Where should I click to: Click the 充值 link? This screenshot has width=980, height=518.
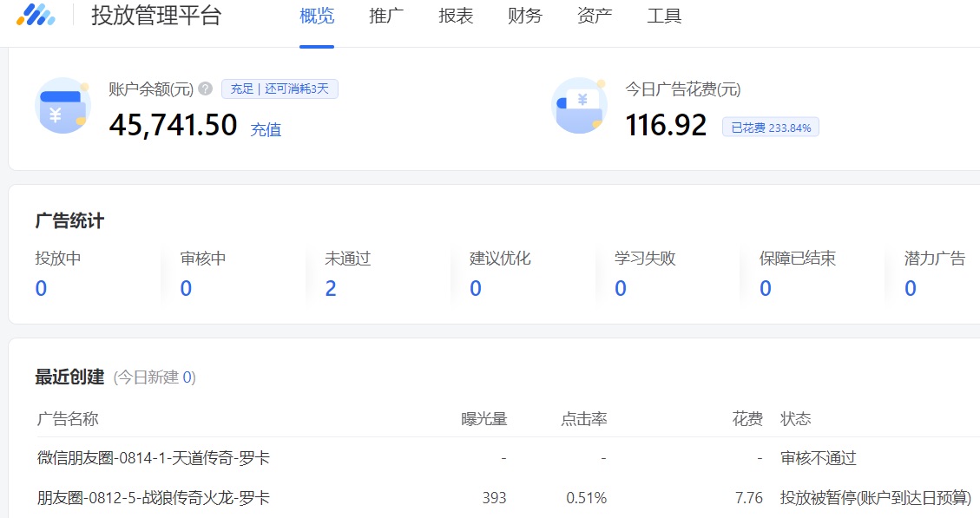click(266, 128)
